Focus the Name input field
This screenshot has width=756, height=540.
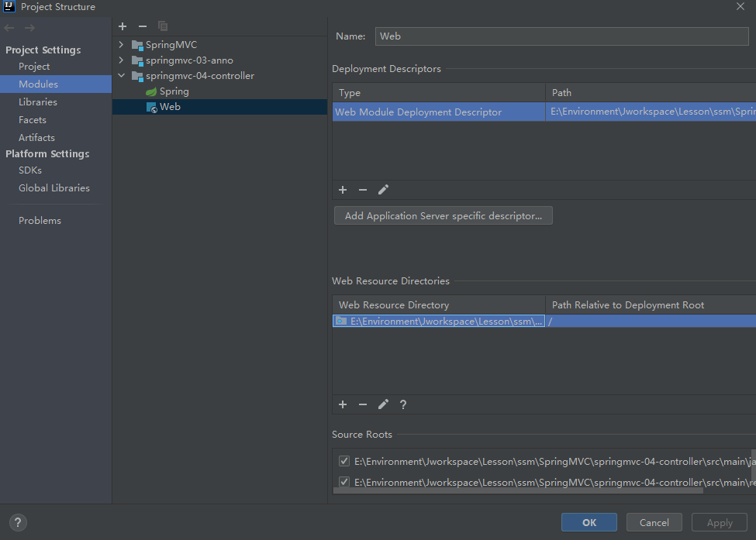click(561, 36)
